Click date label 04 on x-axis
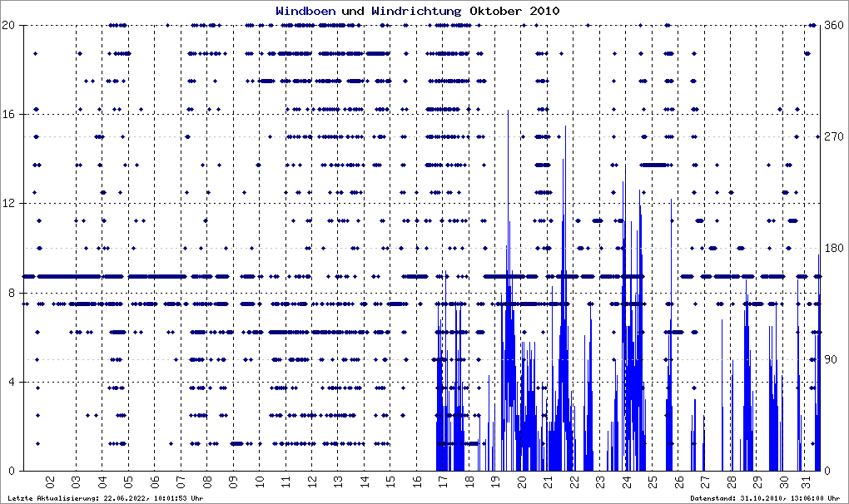Viewport: 849px width, 504px height. 102,482
